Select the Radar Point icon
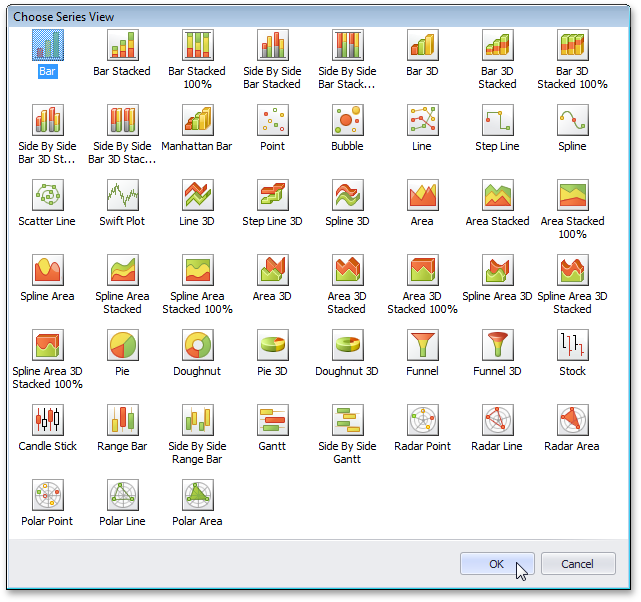 [423, 420]
